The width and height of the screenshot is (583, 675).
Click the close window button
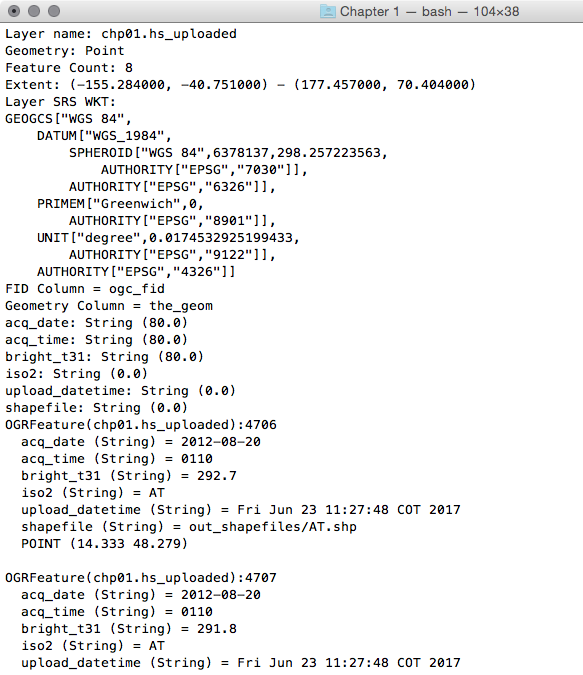pyautogui.click(x=14, y=11)
